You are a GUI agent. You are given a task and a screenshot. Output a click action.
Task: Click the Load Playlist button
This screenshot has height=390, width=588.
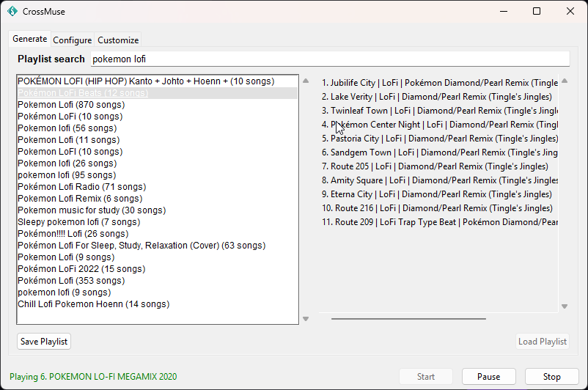click(543, 342)
